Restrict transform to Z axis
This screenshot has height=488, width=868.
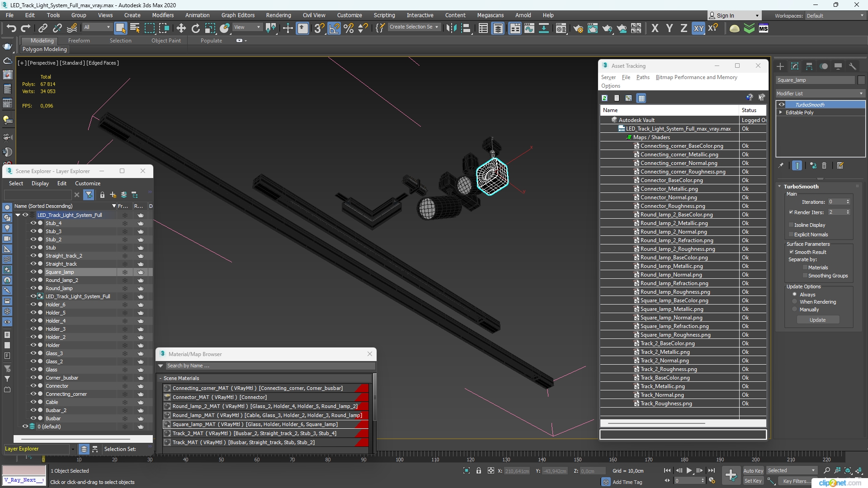coord(684,28)
